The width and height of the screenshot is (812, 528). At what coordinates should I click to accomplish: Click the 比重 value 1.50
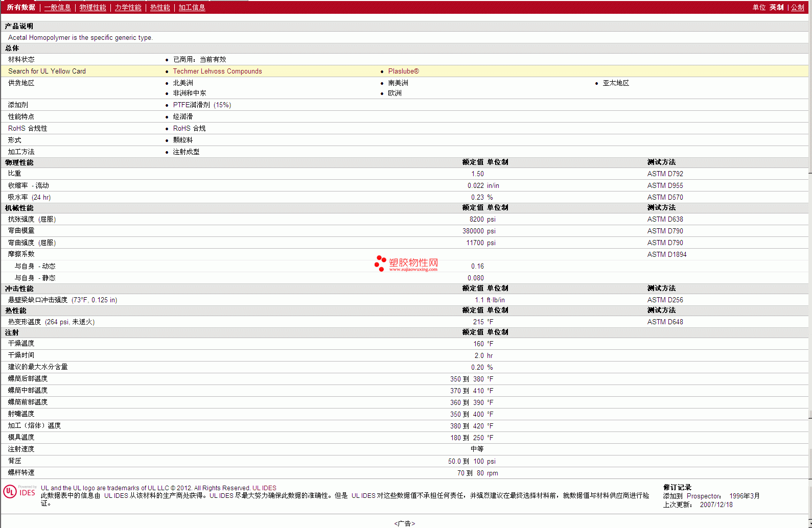click(x=477, y=174)
